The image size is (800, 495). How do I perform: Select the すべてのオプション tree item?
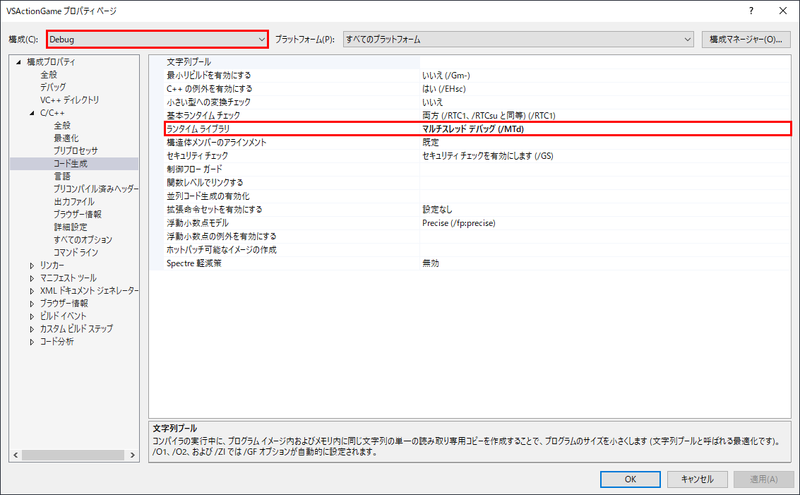[83, 240]
